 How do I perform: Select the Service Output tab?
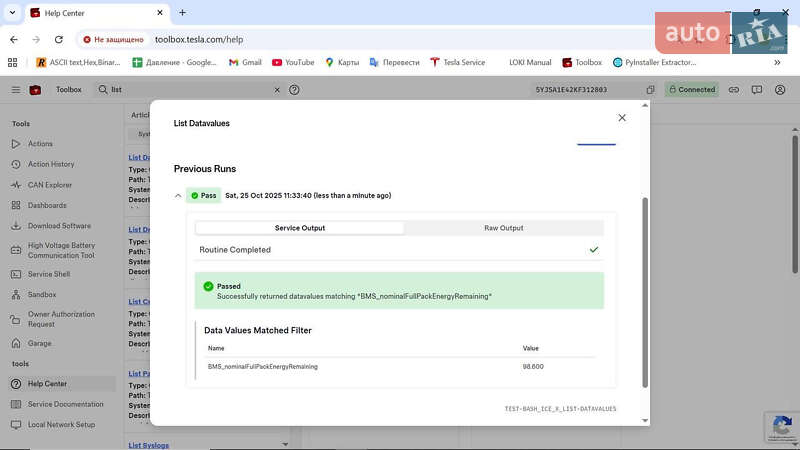pyautogui.click(x=300, y=228)
